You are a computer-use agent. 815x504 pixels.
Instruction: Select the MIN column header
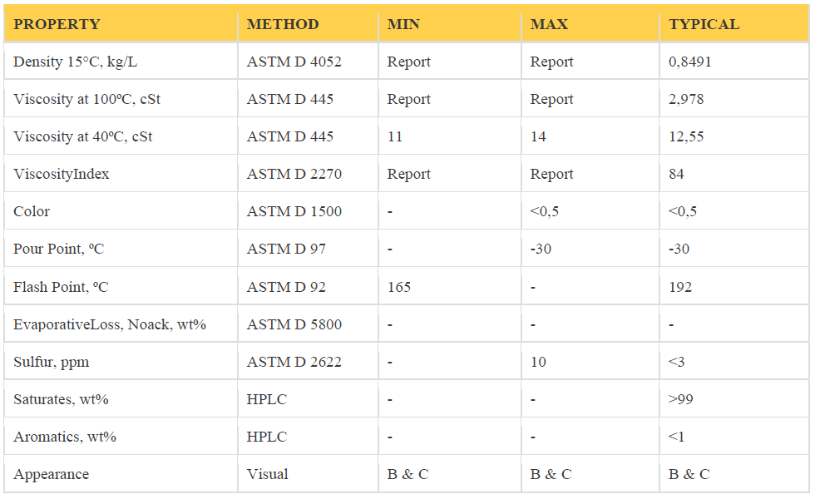pos(403,24)
